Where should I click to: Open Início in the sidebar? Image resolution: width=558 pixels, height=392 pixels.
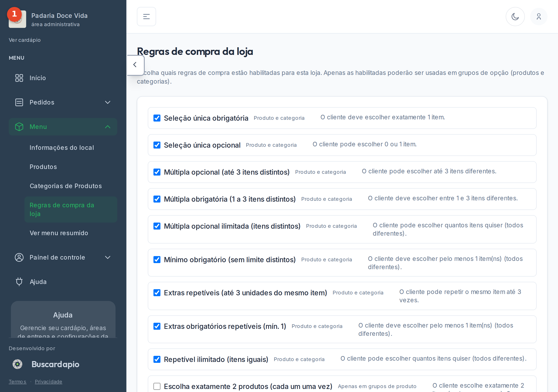pos(63,78)
